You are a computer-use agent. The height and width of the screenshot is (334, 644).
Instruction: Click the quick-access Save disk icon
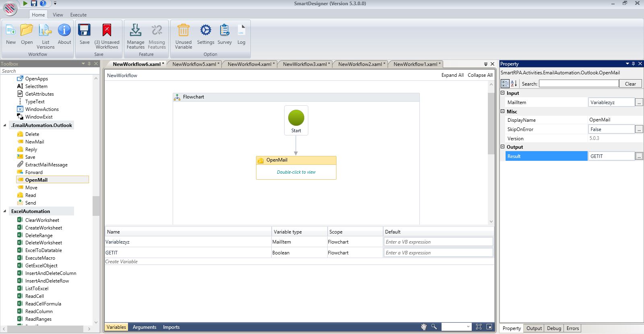tap(34, 3)
